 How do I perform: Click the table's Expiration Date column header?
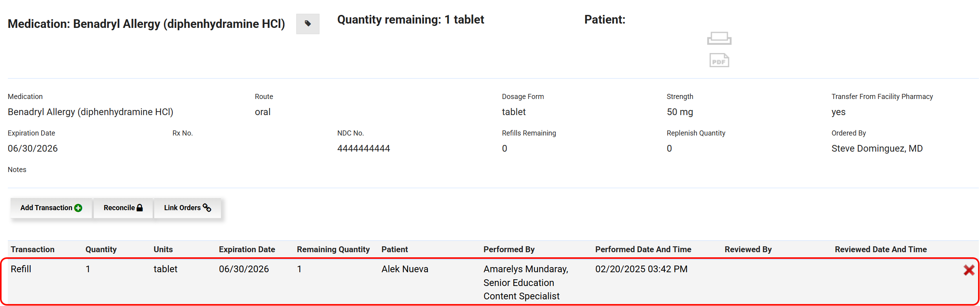pos(247,249)
